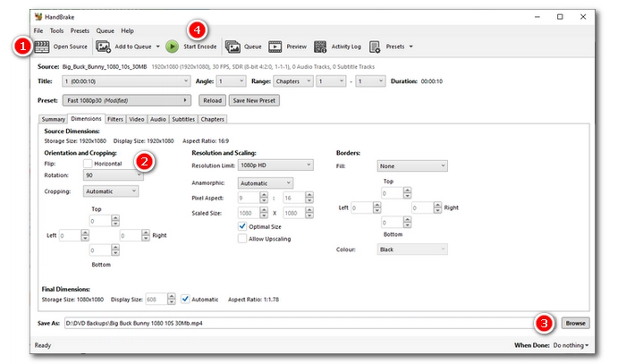The image size is (626, 364).
Task: Click the Save As file path field
Action: (300, 323)
